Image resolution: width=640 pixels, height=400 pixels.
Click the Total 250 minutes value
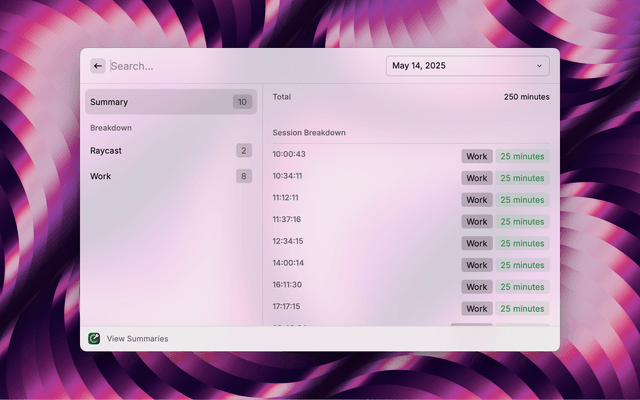(526, 97)
